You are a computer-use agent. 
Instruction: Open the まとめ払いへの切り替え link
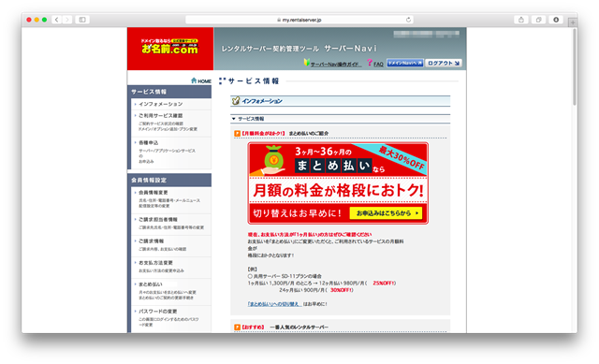coord(274,304)
